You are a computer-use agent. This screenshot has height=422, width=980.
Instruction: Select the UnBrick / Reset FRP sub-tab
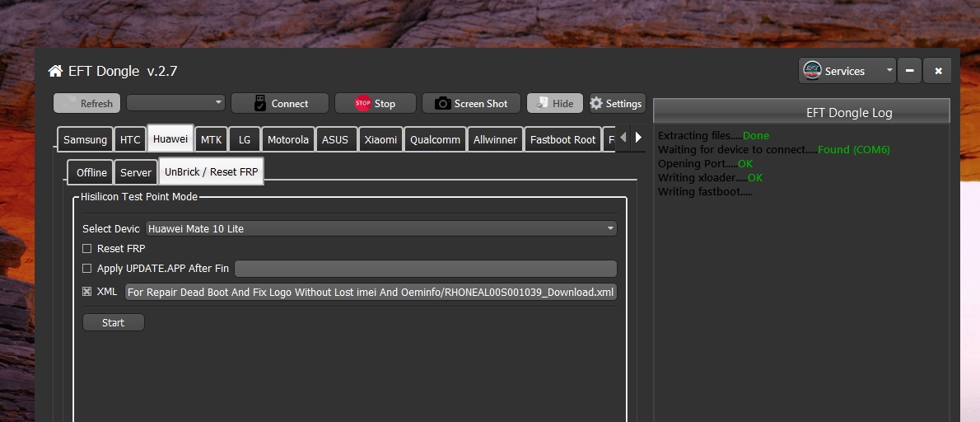pyautogui.click(x=212, y=171)
